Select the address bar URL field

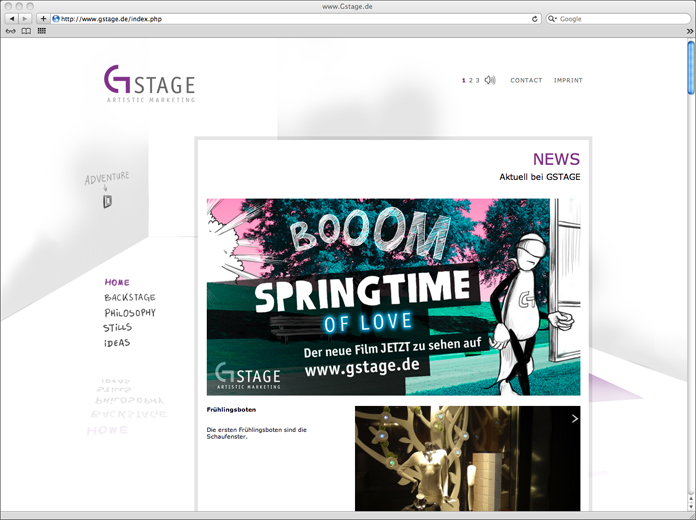(295, 19)
